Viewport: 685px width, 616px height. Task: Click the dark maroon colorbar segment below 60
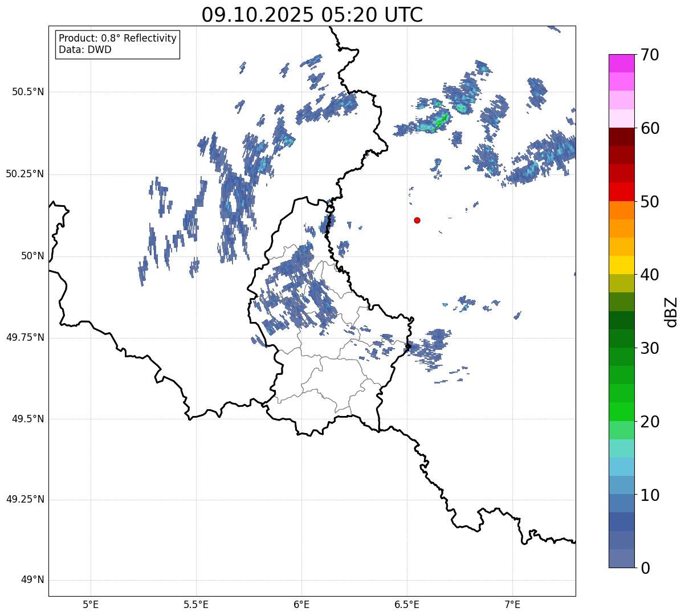click(x=622, y=137)
